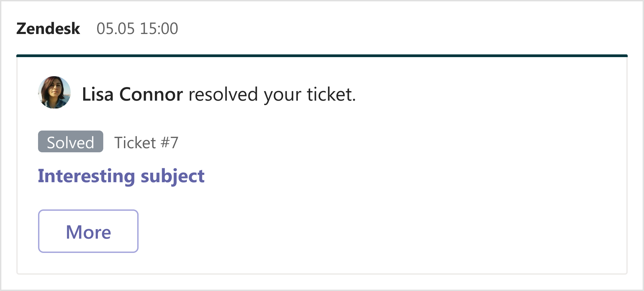Click the Zendesk sender name

click(48, 29)
